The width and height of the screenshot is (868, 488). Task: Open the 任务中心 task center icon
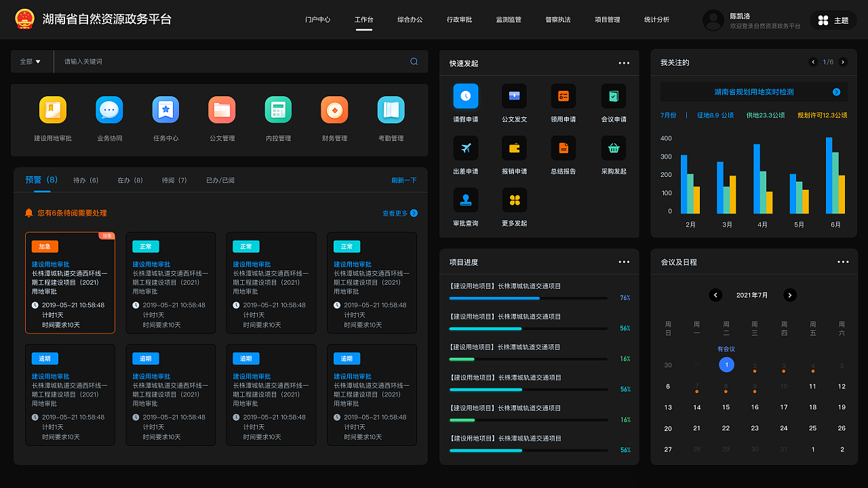(x=165, y=109)
